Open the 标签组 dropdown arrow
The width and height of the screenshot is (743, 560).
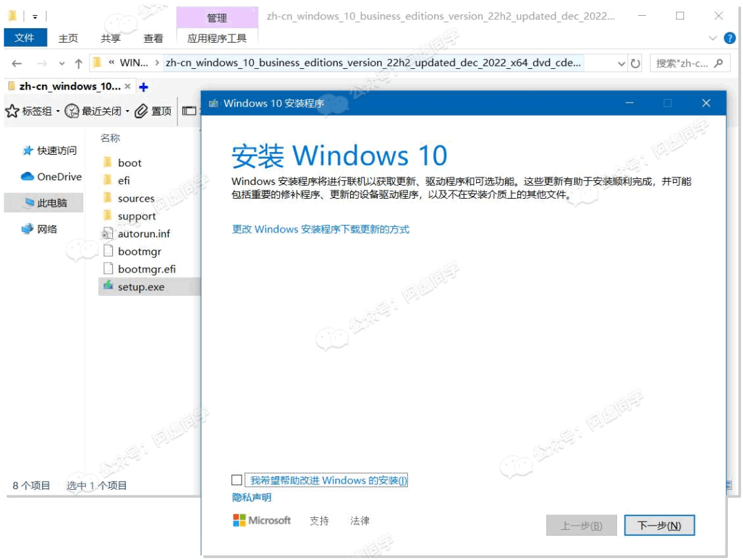coord(58,111)
